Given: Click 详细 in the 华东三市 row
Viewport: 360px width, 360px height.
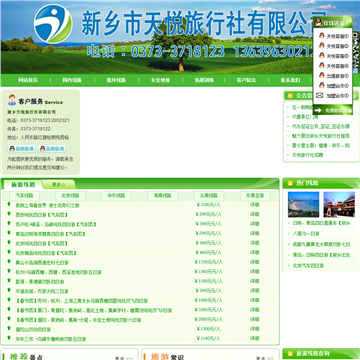Looking at the screenshot, I should coord(255,339).
